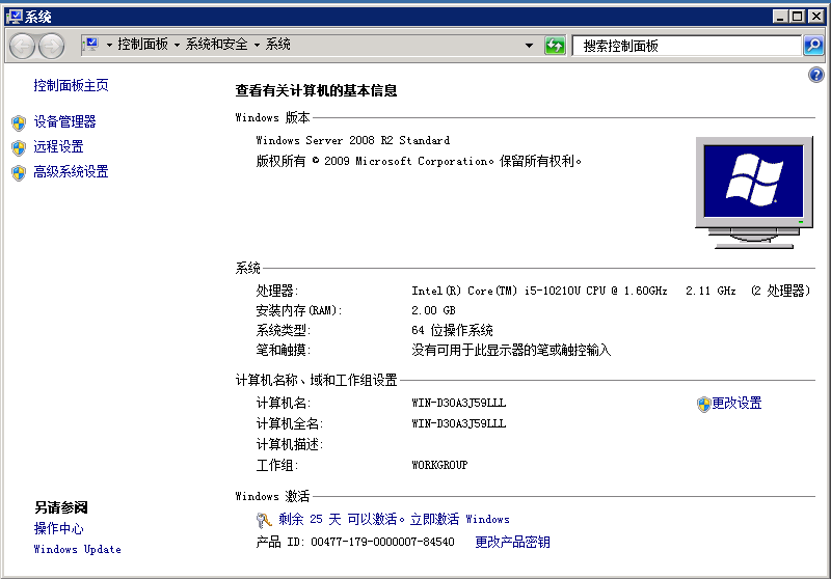Image resolution: width=832 pixels, height=580 pixels.
Task: Click the search magnifier button
Action: pyautogui.click(x=814, y=46)
